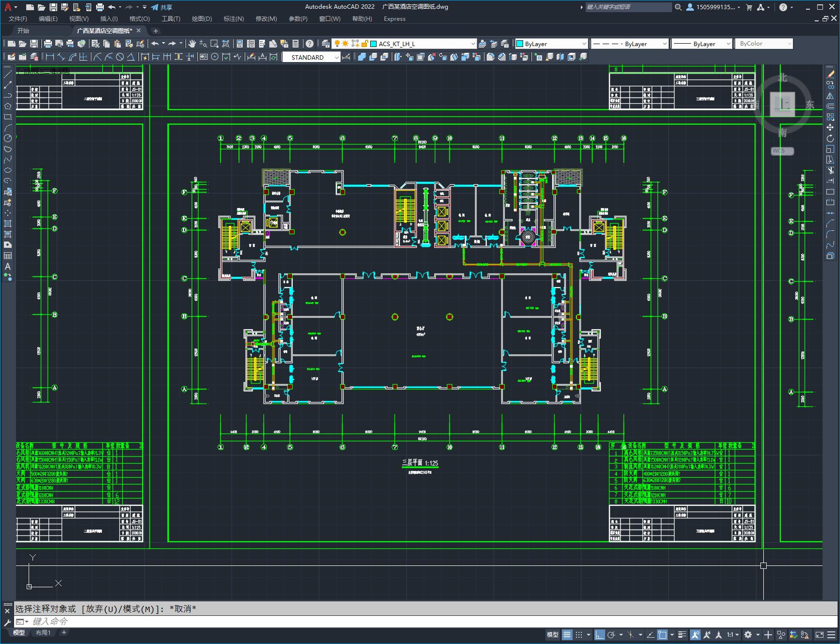
Task: Close the 广西某酒店空调图纸 drawing tab
Action: 139,30
